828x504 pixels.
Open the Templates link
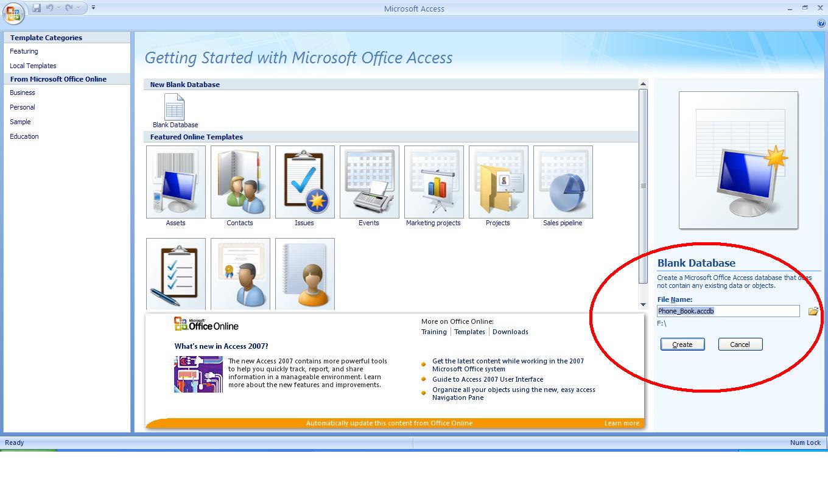click(x=469, y=332)
